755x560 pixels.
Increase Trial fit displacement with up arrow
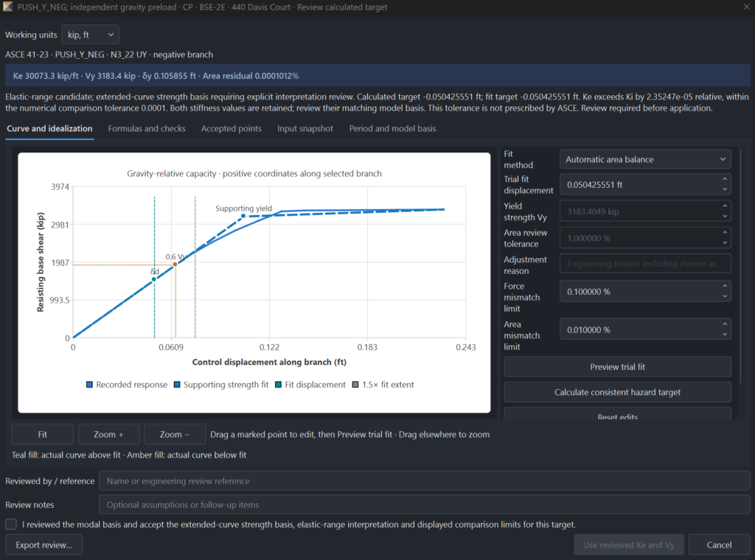tap(725, 180)
